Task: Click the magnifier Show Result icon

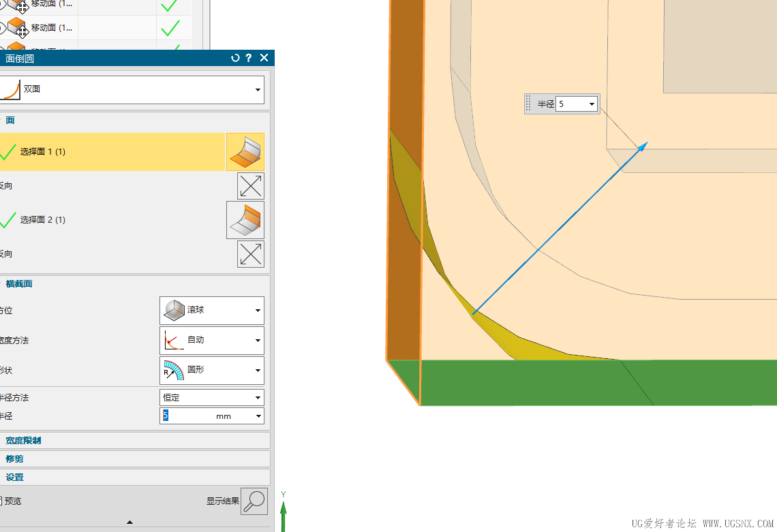Action: 254,501
